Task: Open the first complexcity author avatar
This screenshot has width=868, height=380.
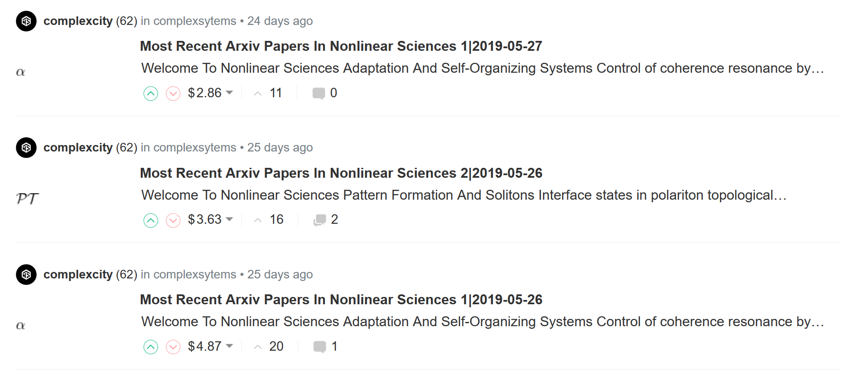Action: [x=26, y=21]
